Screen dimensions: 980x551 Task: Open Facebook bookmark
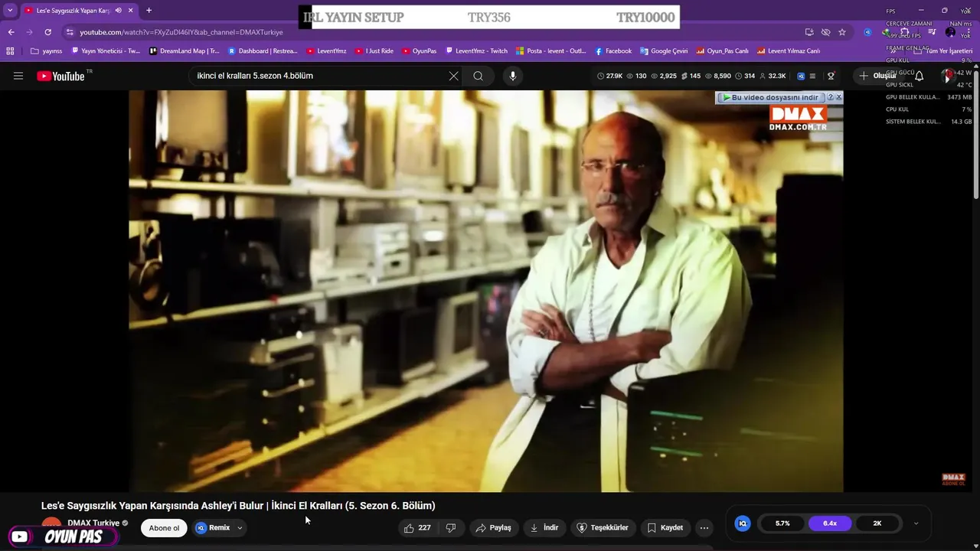[x=613, y=51]
